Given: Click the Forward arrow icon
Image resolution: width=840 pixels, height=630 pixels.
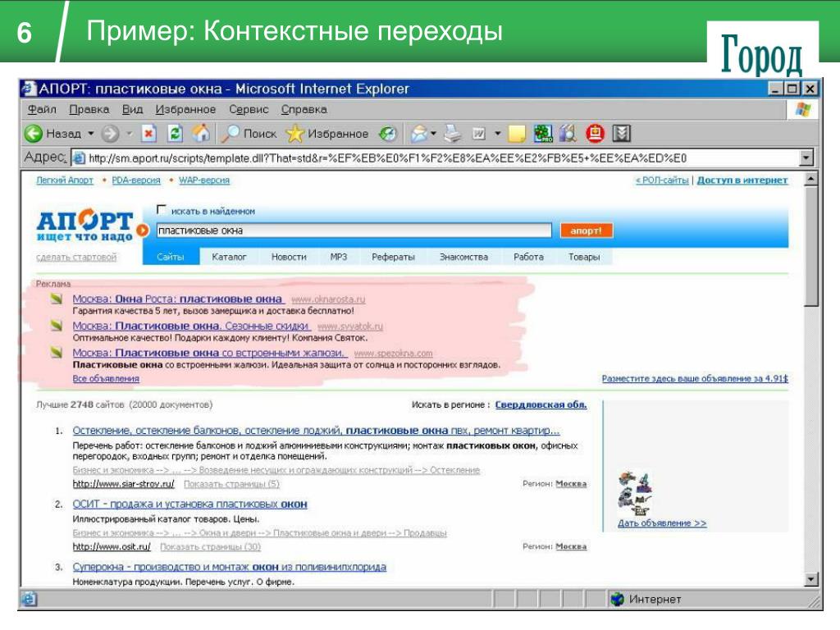Looking at the screenshot, I should pos(110,134).
